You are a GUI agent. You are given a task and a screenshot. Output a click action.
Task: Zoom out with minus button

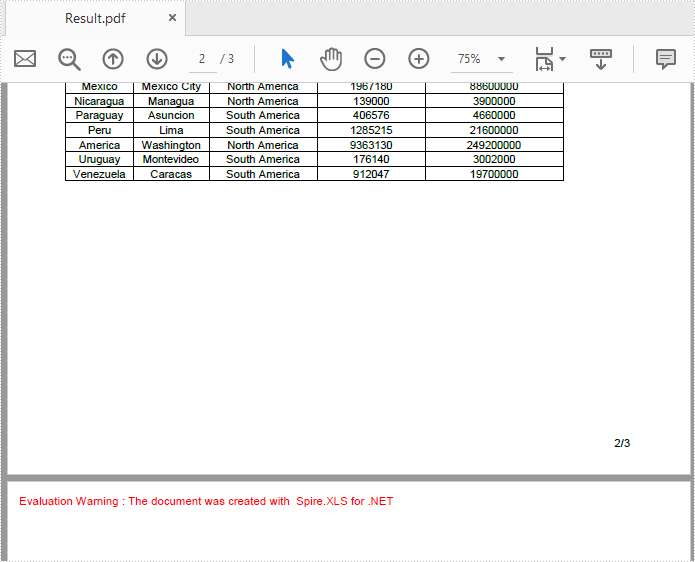[x=375, y=59]
